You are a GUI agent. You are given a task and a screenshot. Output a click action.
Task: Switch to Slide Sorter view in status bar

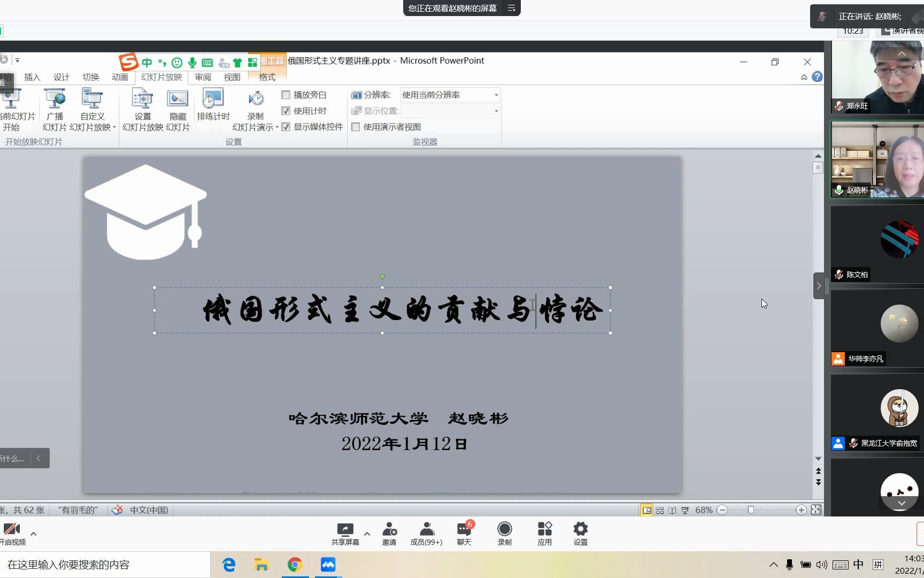coord(660,510)
